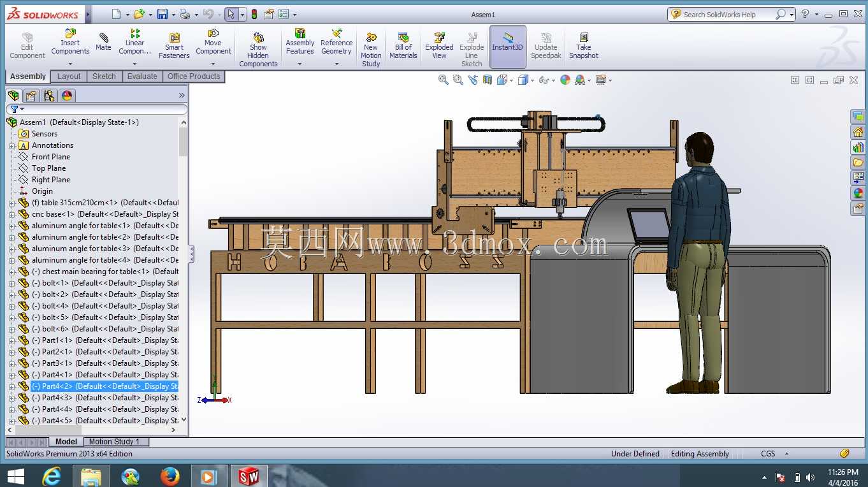Click the Section View icon

488,80
